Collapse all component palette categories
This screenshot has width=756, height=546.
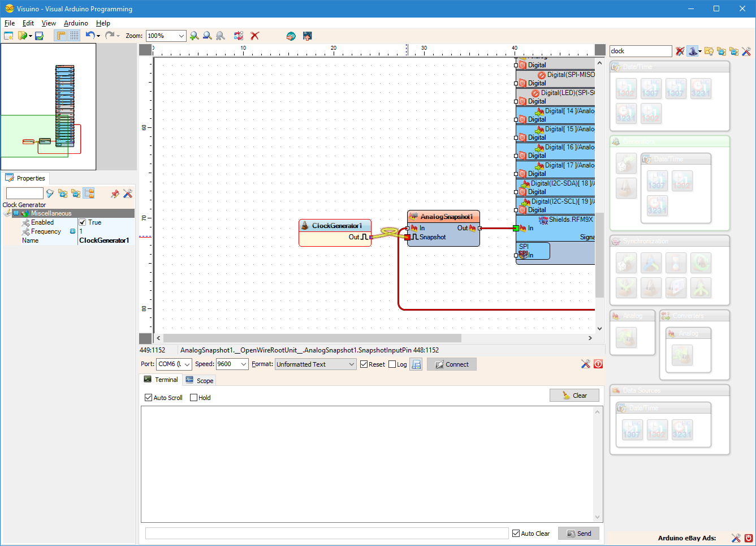click(734, 51)
